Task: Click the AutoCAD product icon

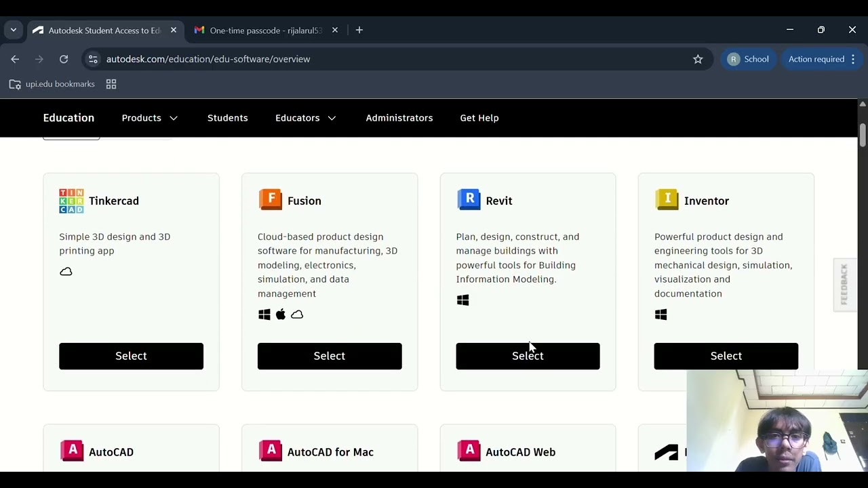Action: (x=72, y=451)
